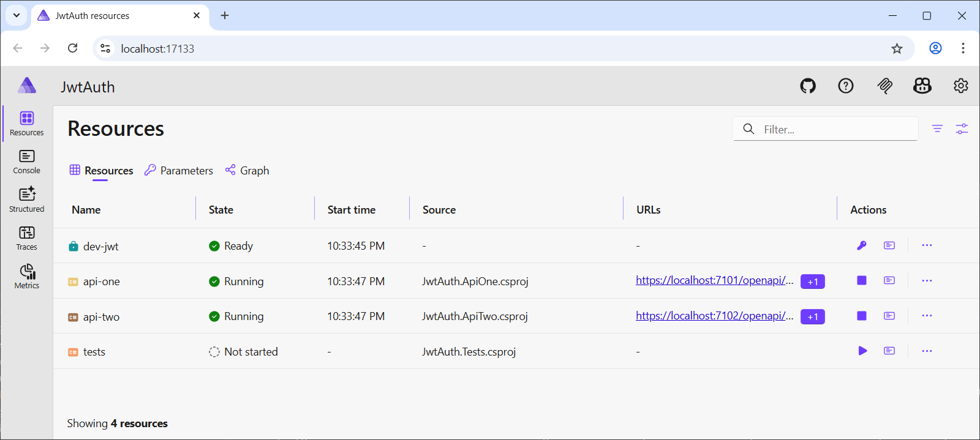
Task: View site information icon in address bar
Action: [x=105, y=48]
